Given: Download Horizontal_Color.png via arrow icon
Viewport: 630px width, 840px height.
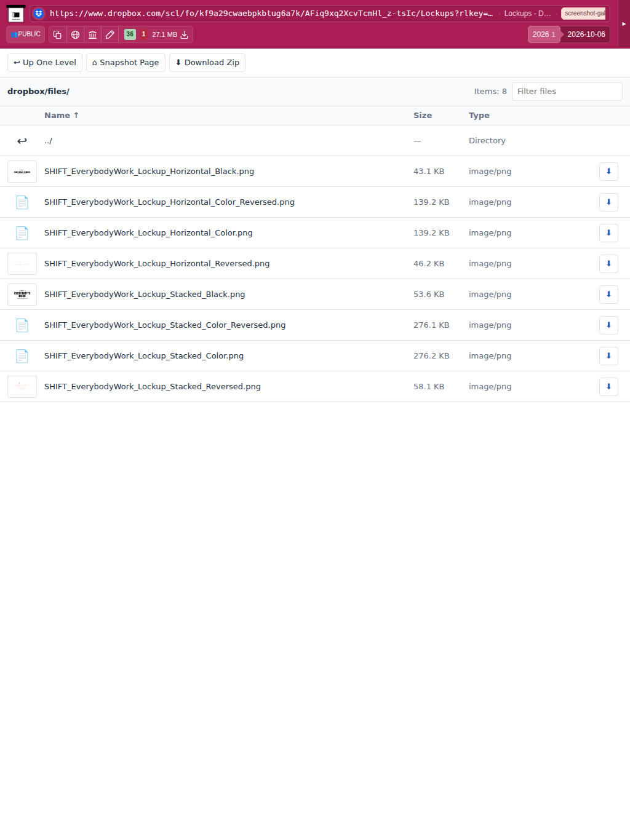Looking at the screenshot, I should point(608,233).
